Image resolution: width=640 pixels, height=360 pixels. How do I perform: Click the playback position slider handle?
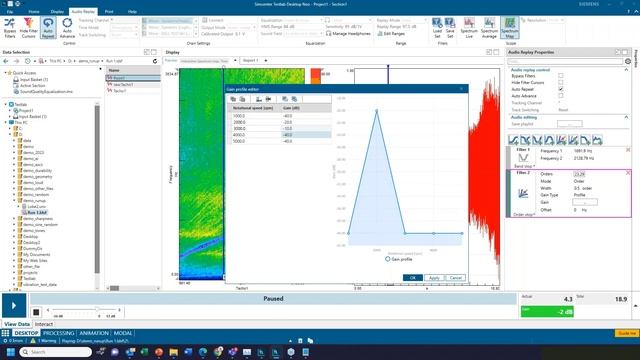[97, 309]
